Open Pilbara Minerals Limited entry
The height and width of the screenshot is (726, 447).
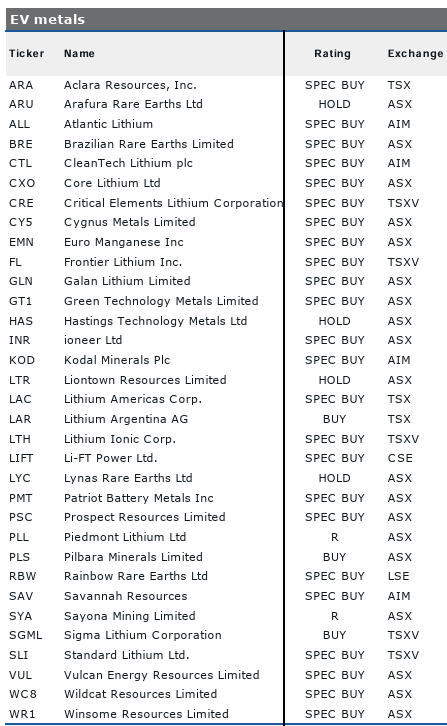click(133, 557)
